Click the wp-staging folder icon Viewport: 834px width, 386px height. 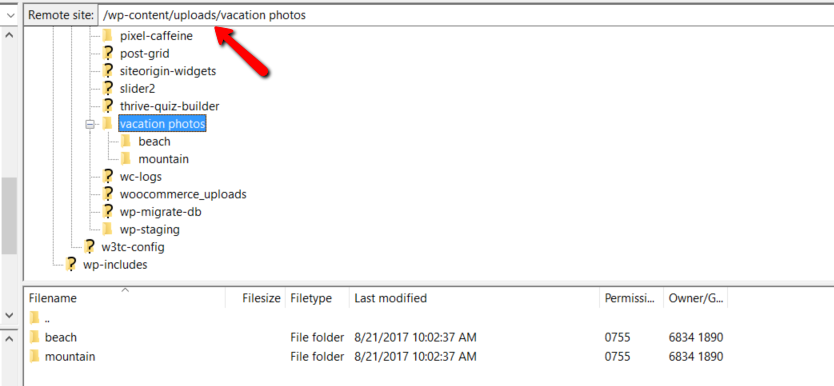[x=108, y=230]
